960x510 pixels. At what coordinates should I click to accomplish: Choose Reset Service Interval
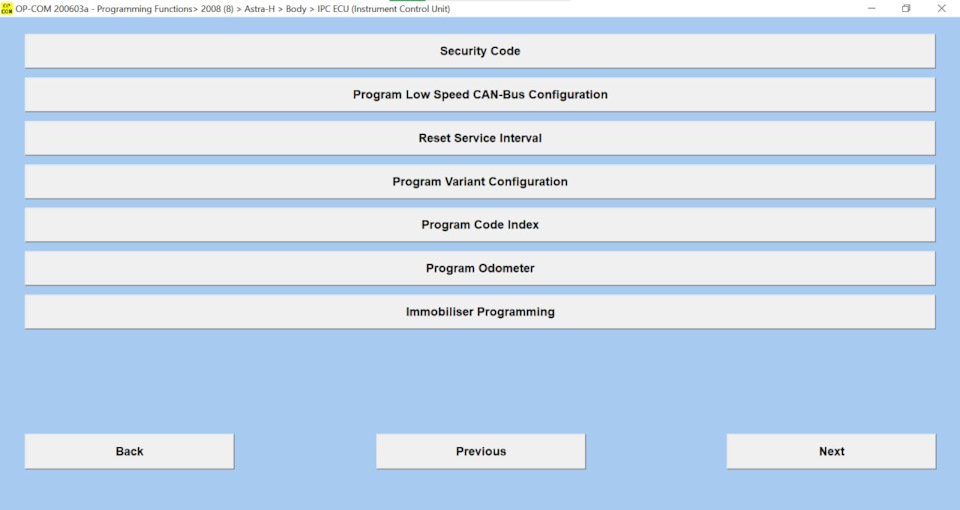point(480,138)
